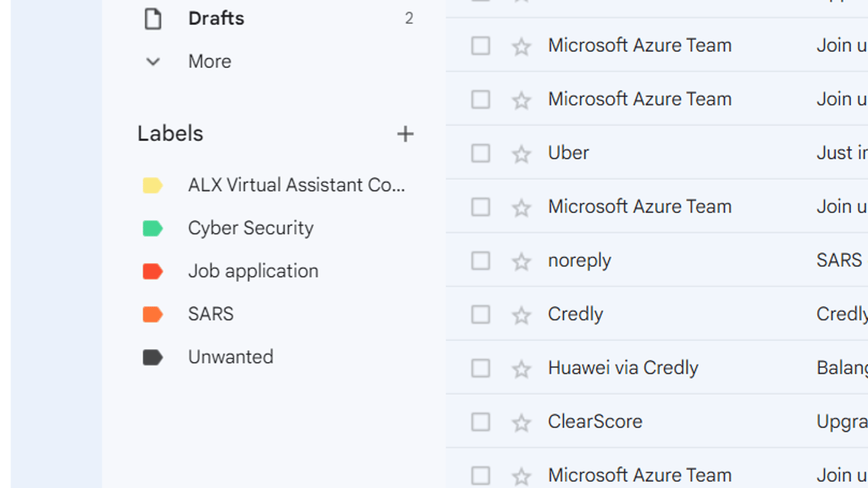This screenshot has width=868, height=488.
Task: Open the Unwanted label
Action: point(231,357)
